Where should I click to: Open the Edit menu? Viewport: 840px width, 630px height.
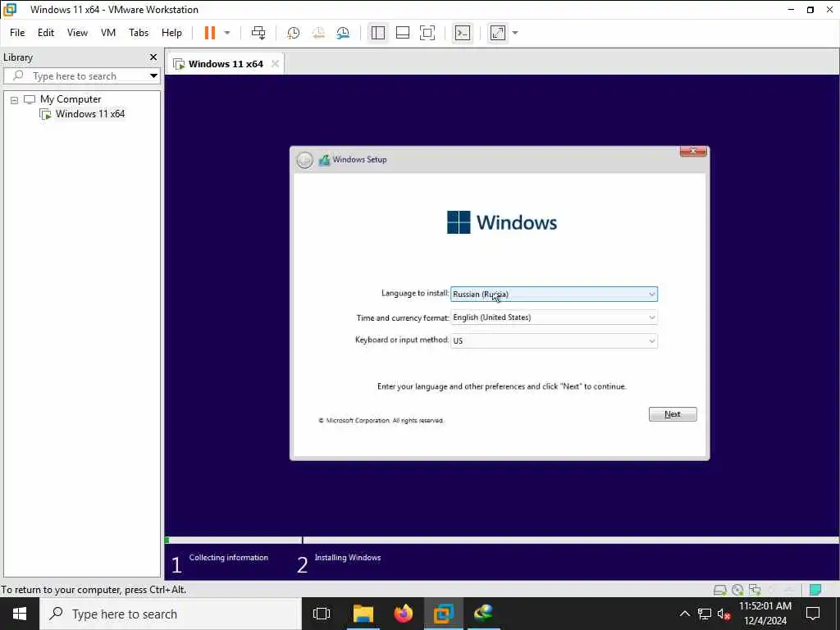46,33
